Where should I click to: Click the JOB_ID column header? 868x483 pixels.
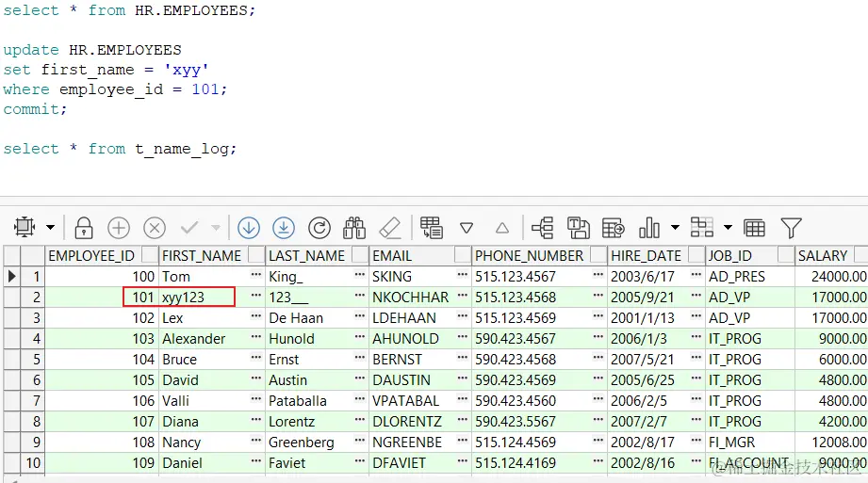click(750, 255)
